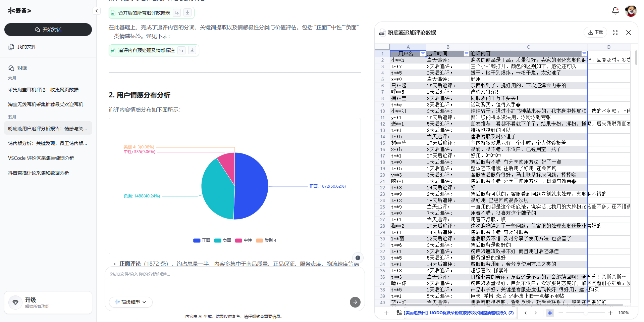
Task: Expand the spreadsheet preview to fullscreen
Action: (x=615, y=33)
